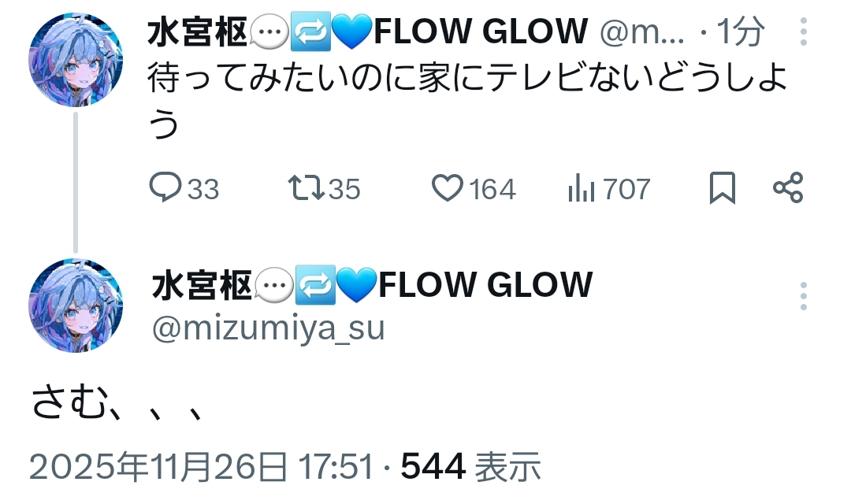Open more options on second tweet
This screenshot has width=851, height=504.
point(804,296)
